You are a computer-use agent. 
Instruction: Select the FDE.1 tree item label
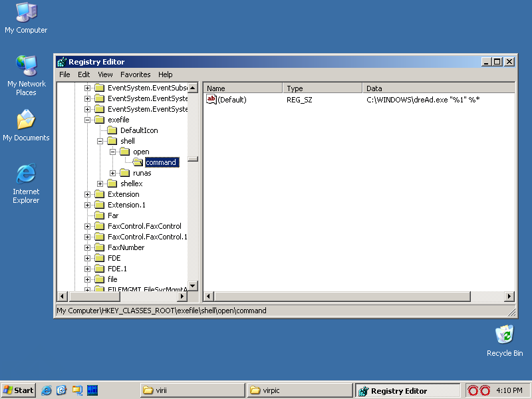pos(118,269)
